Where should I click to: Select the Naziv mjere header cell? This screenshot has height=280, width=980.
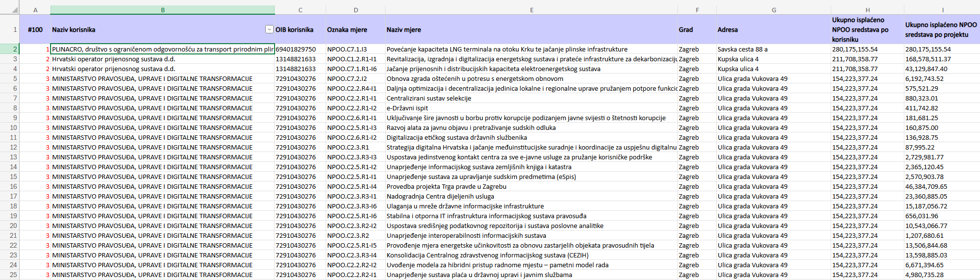click(532, 29)
